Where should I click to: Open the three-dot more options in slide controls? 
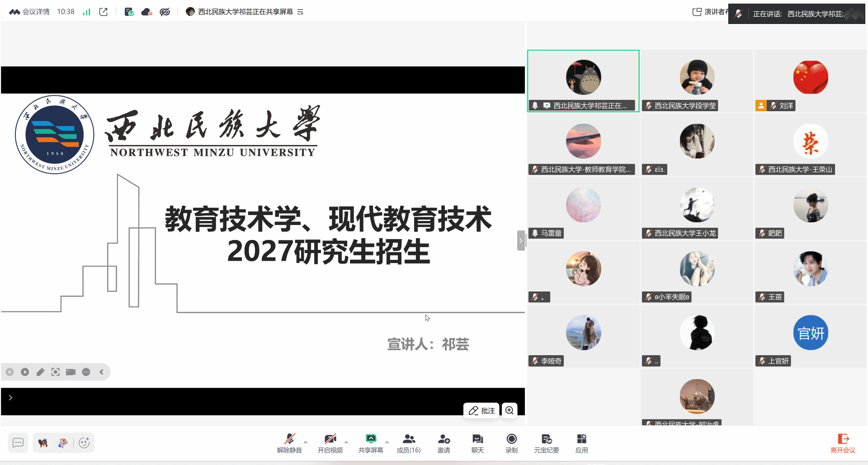pyautogui.click(x=86, y=372)
